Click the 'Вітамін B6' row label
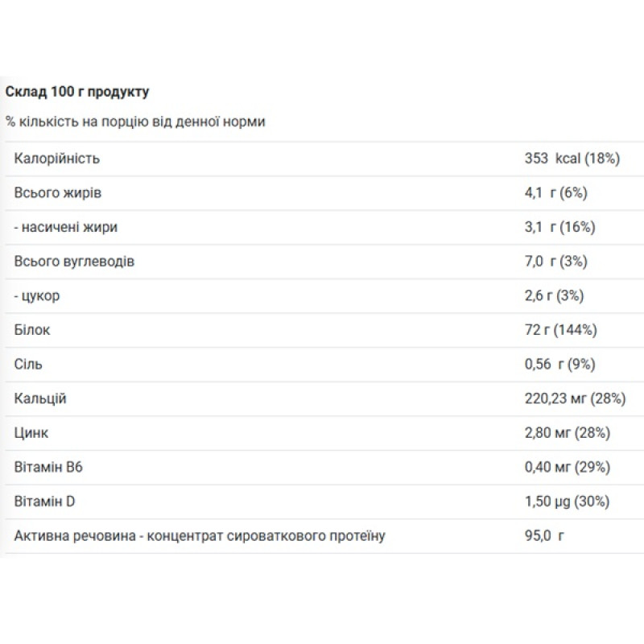This screenshot has height=644, width=644. (48, 467)
